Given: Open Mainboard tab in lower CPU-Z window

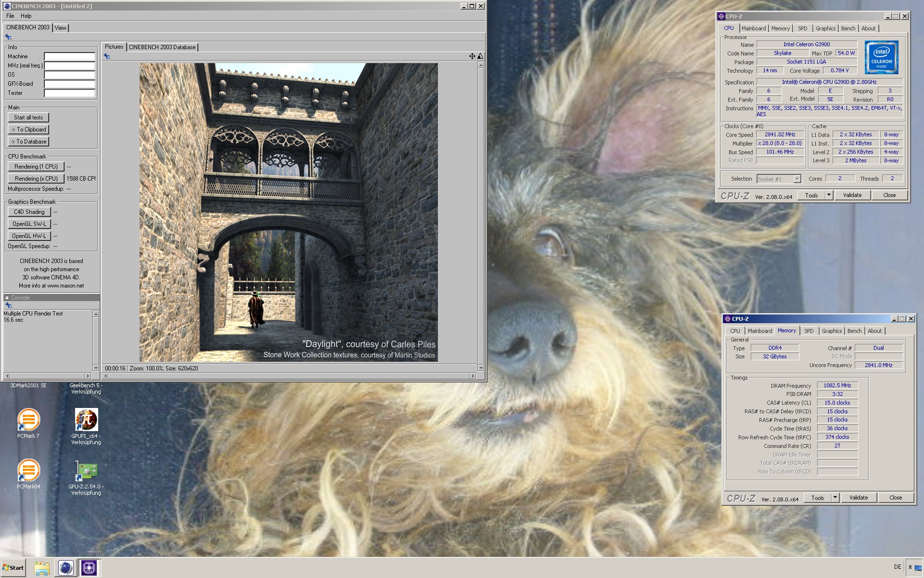Looking at the screenshot, I should click(759, 331).
